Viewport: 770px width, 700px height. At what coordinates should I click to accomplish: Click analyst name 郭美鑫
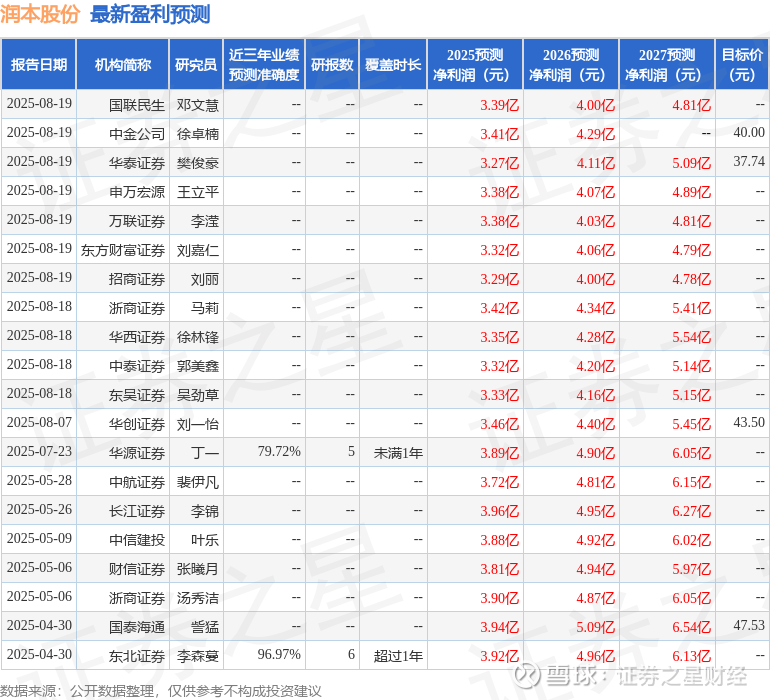click(197, 365)
